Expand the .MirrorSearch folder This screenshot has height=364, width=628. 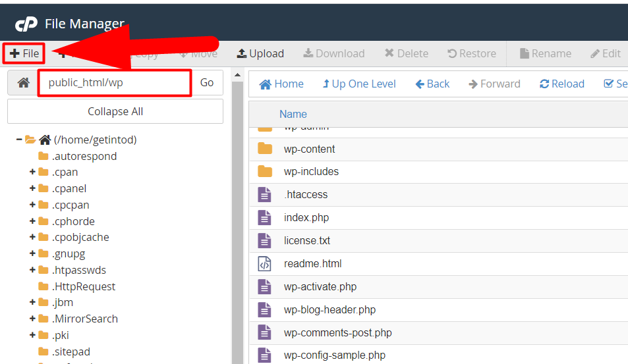32,319
